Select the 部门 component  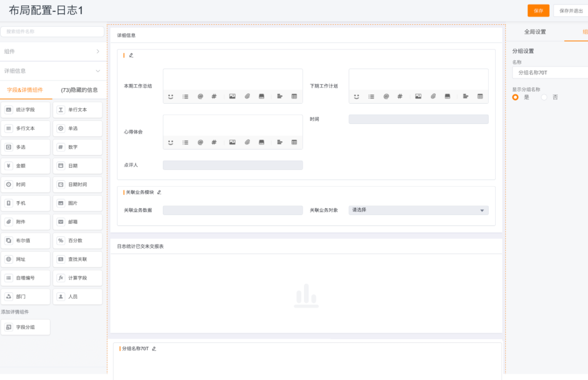pyautogui.click(x=26, y=296)
